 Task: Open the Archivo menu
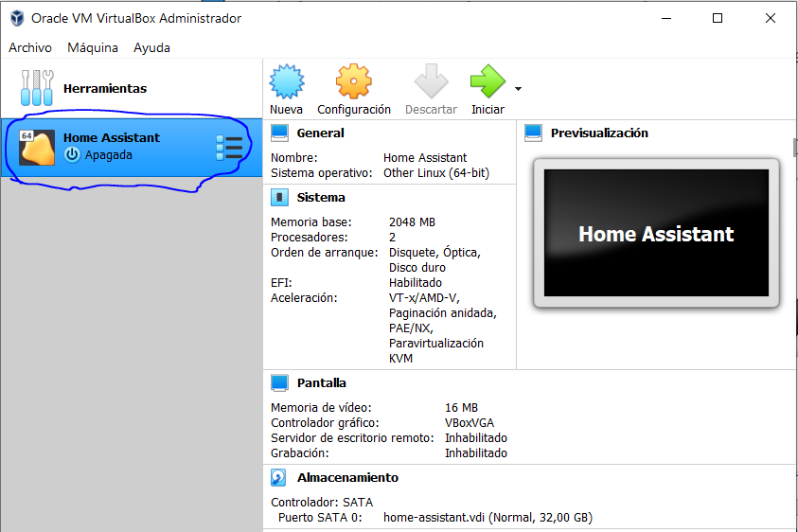coord(30,47)
